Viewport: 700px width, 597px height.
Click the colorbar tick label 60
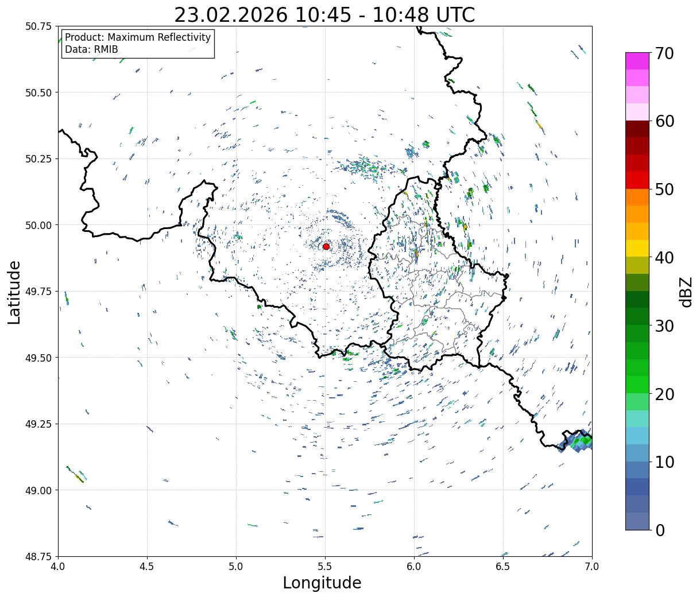664,121
